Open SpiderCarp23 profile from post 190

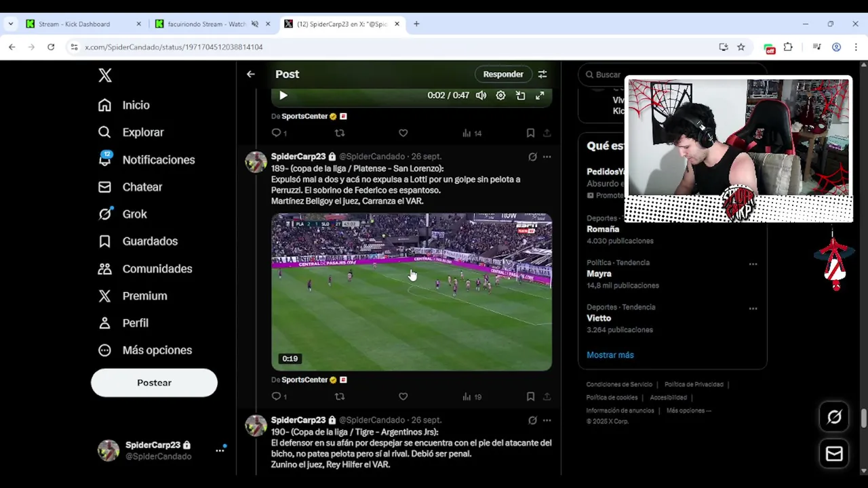(298, 420)
